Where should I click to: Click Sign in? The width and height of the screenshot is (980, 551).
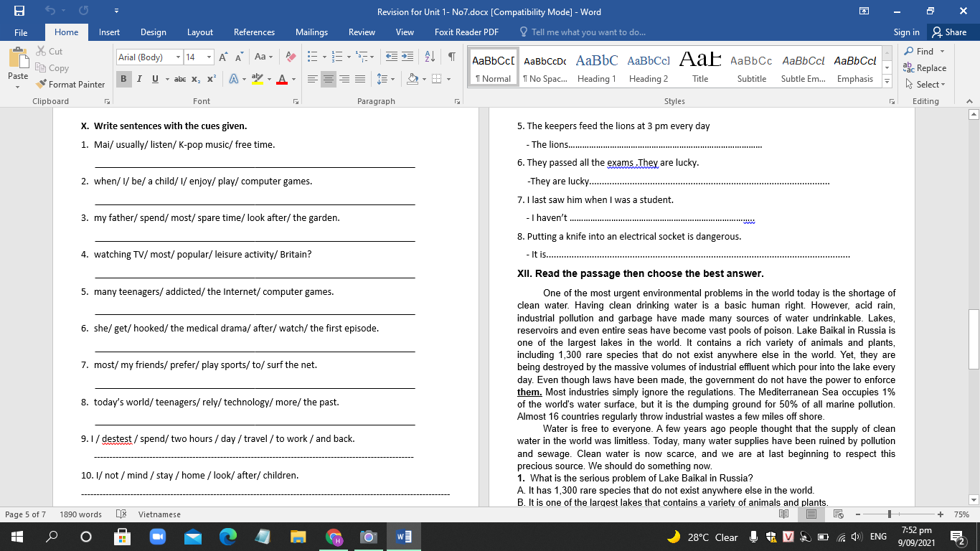pyautogui.click(x=906, y=32)
